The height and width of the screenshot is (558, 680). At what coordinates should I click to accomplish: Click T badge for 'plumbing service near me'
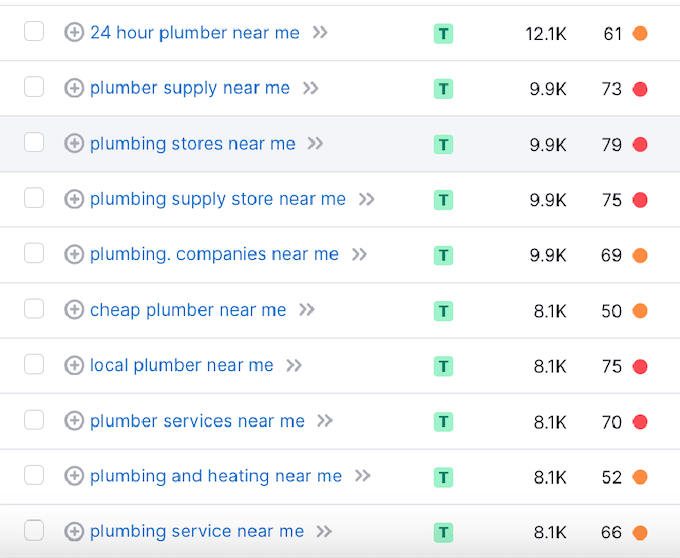pyautogui.click(x=443, y=532)
